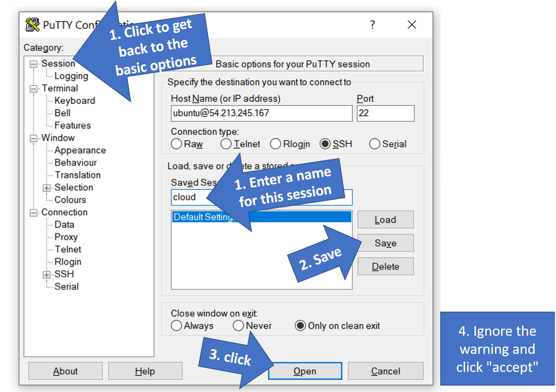Open the Window category
The image size is (556, 392).
pyautogui.click(x=58, y=138)
